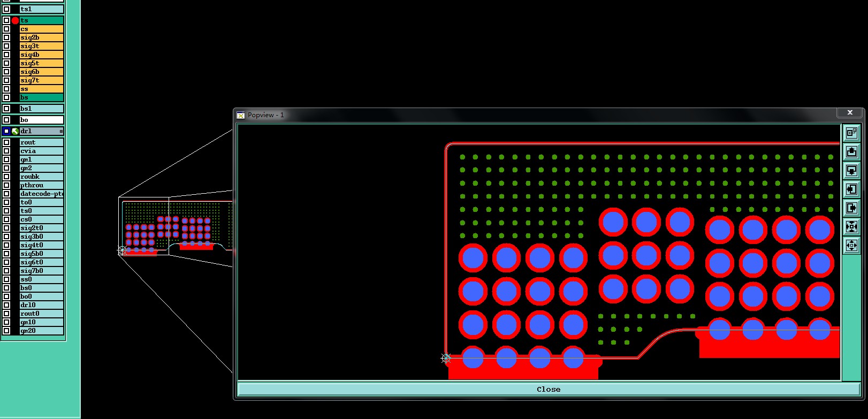
Task: Select the sig4b layer name
Action: 42,55
